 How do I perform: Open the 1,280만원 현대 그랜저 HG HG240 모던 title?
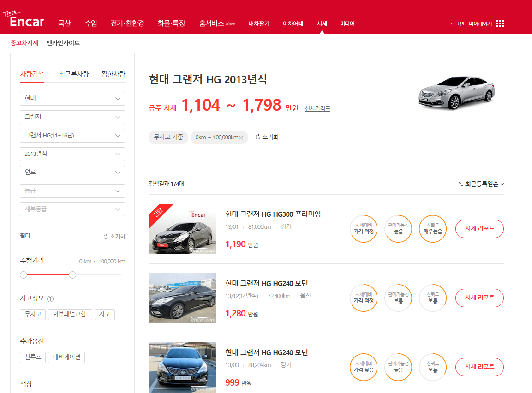(x=267, y=284)
